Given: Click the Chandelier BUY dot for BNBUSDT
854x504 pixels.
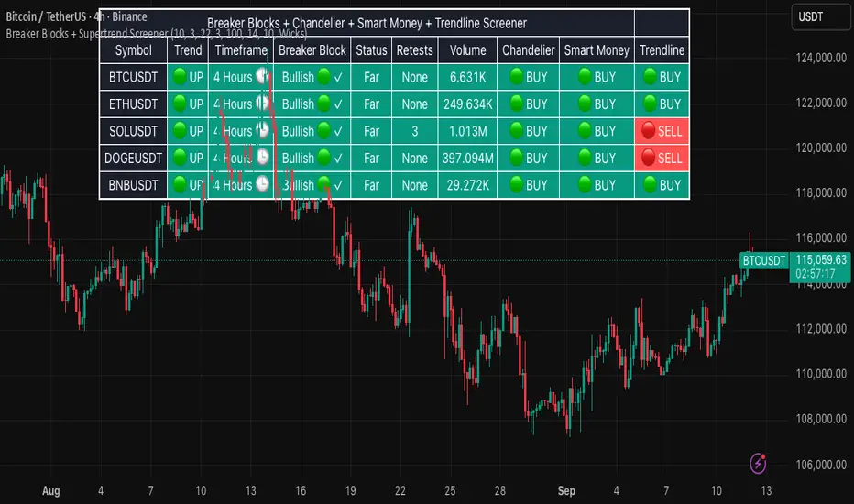Looking at the screenshot, I should tap(516, 184).
